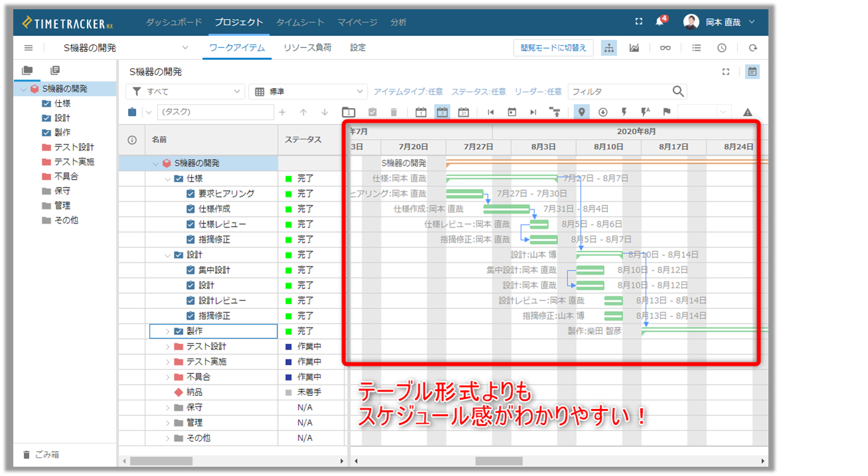The width and height of the screenshot is (868, 476).
Task: Switch to タイムシート tab
Action: pos(300,22)
